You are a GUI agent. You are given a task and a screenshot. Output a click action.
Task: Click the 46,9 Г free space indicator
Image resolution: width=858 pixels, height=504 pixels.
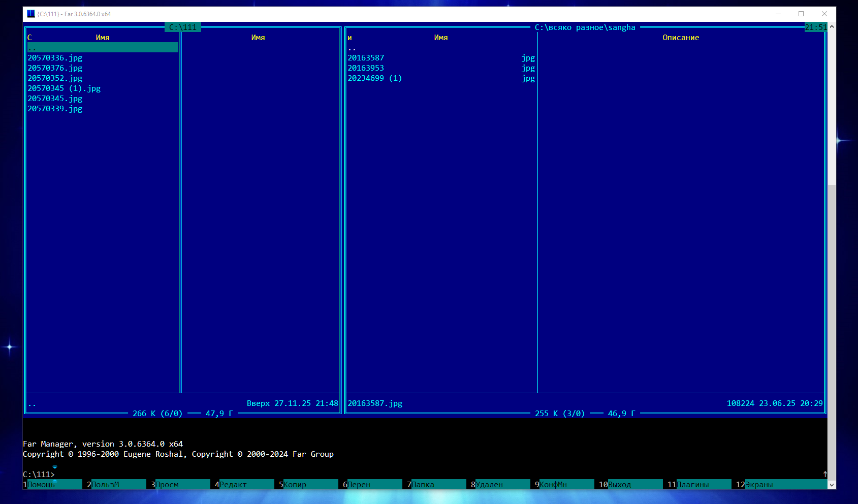(621, 414)
